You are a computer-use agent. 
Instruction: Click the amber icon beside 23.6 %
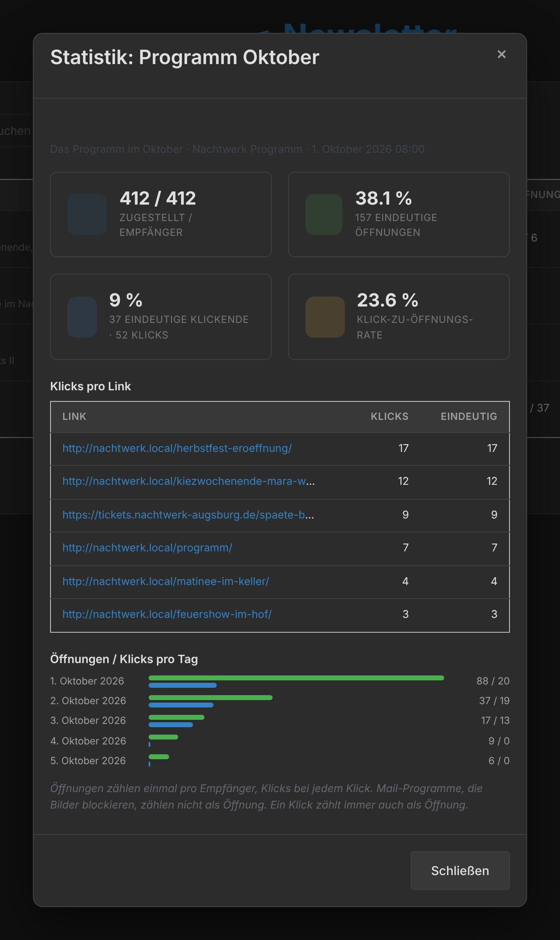coord(325,317)
